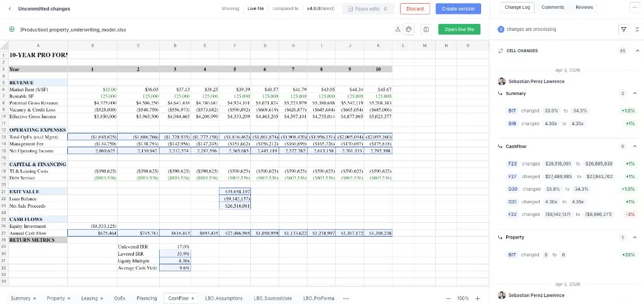Click the Open live file button

(459, 29)
